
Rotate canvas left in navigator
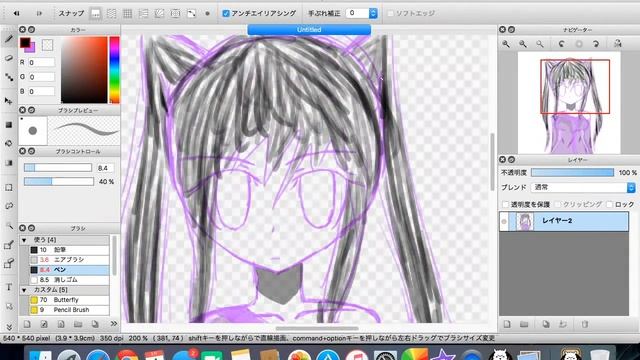(x=562, y=44)
